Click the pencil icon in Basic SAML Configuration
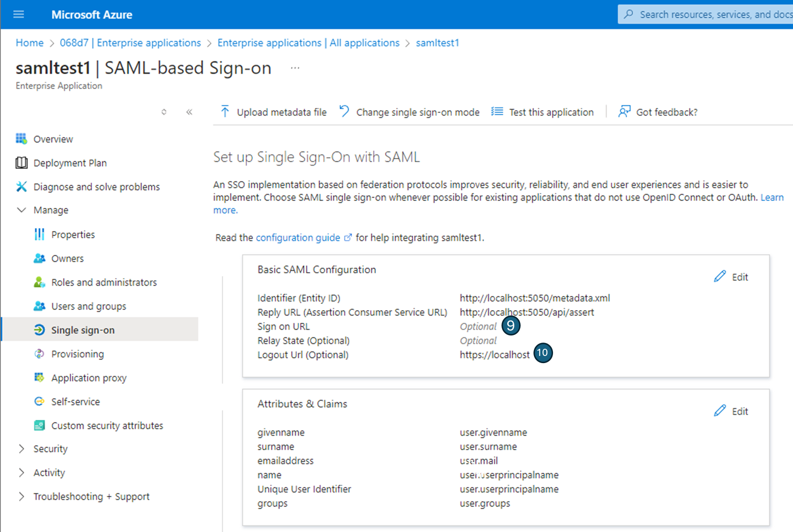 pyautogui.click(x=720, y=276)
